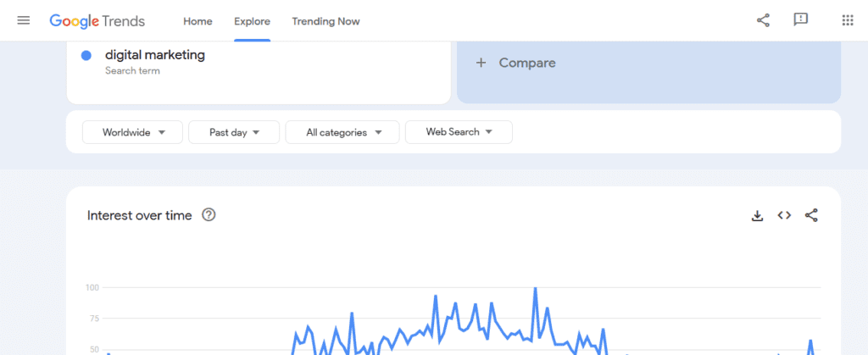Edit the digital marketing search term
Viewport: 868px width, 355px height.
(x=155, y=56)
